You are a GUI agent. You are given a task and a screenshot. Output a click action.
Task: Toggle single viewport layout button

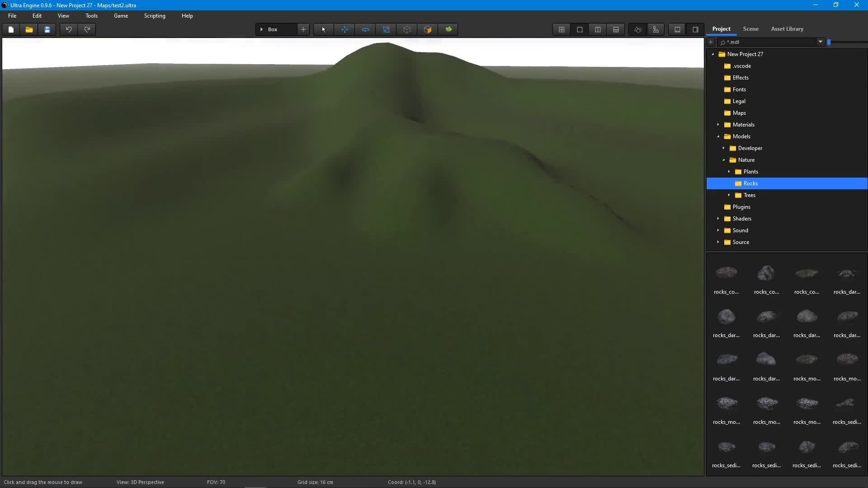pyautogui.click(x=580, y=29)
